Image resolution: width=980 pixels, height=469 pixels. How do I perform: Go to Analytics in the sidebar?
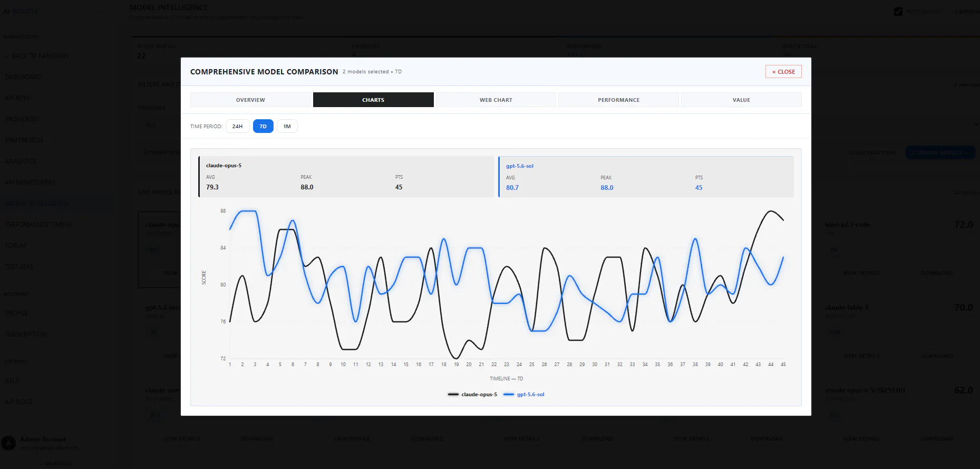pos(21,161)
